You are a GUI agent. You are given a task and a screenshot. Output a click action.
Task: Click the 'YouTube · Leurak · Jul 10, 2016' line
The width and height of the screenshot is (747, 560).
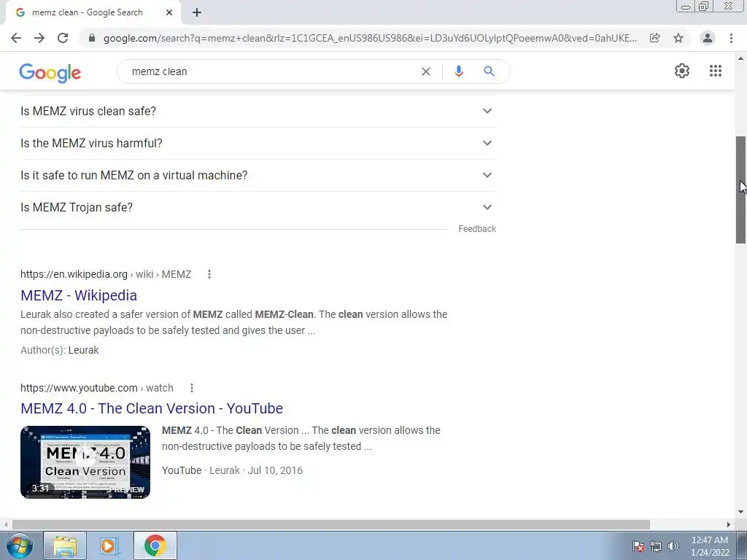tap(233, 470)
